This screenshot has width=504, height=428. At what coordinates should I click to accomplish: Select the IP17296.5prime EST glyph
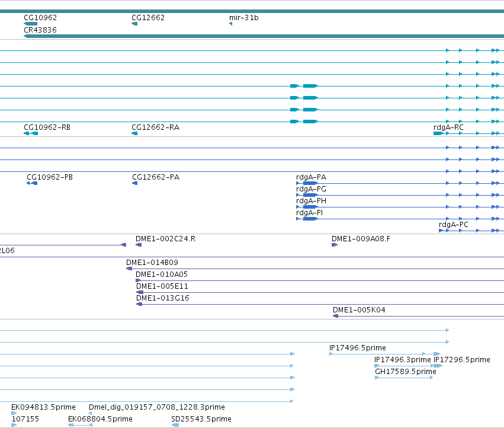coord(438,366)
